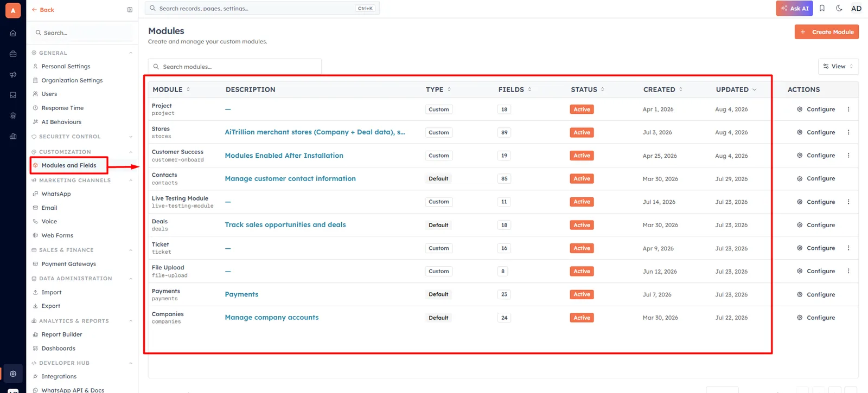
Task: Expand the SECURITY CONTROL section
Action: pyautogui.click(x=131, y=137)
